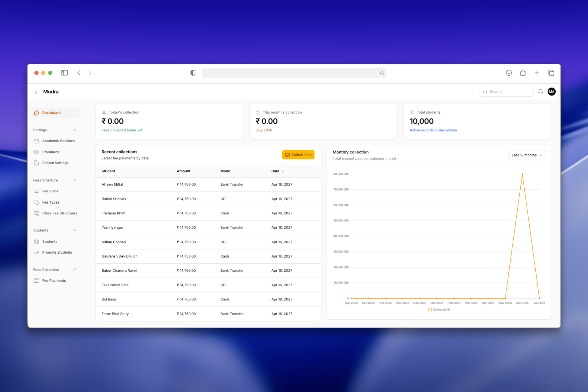Click the Search field
Image resolution: width=588 pixels, height=392 pixels.
[x=507, y=92]
